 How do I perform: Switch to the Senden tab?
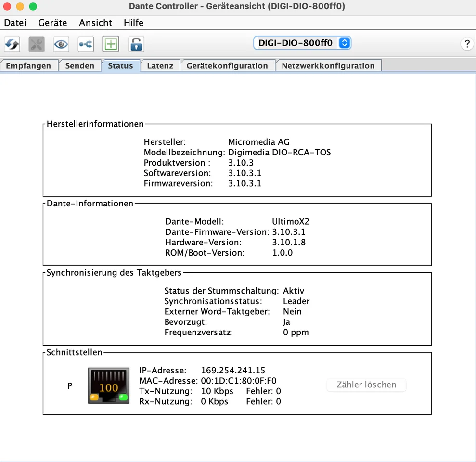[x=80, y=65]
